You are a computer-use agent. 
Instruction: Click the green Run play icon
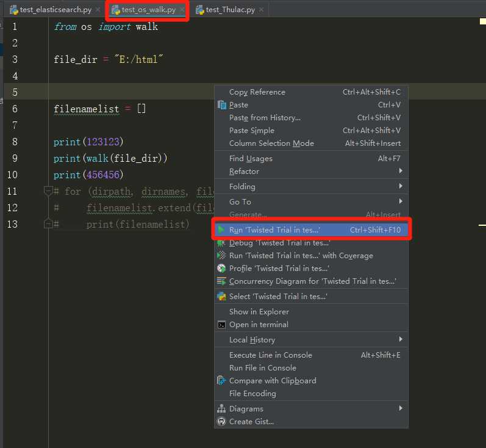click(221, 230)
